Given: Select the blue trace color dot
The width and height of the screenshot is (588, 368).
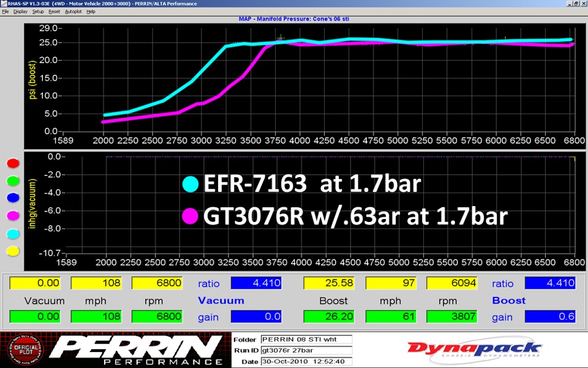Looking at the screenshot, I should pos(13,198).
